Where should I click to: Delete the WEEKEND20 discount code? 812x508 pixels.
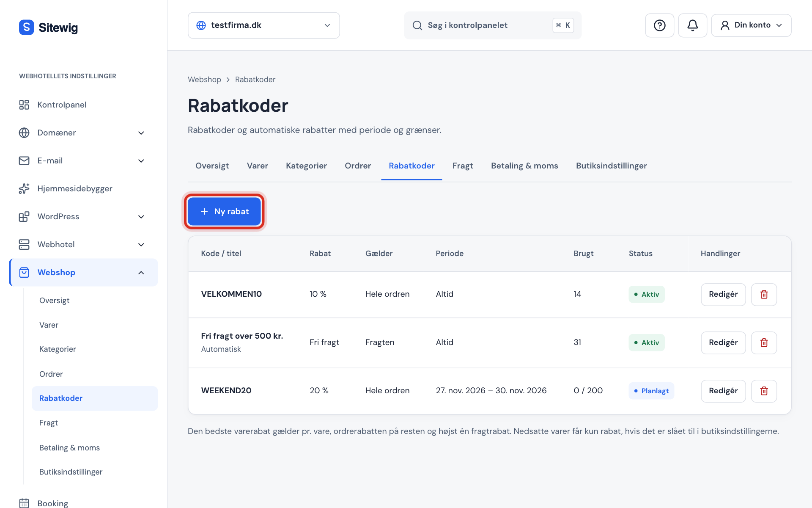click(764, 391)
